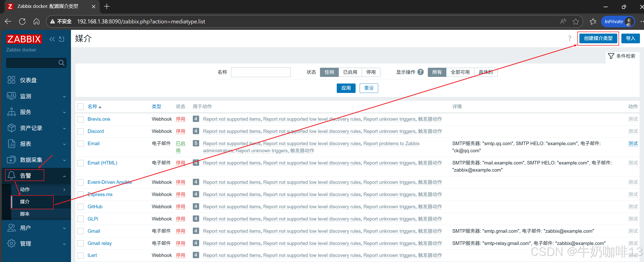Viewport: 644px width, 262px height.
Task: Expand the 用户 menu chevron
Action: (x=65, y=228)
